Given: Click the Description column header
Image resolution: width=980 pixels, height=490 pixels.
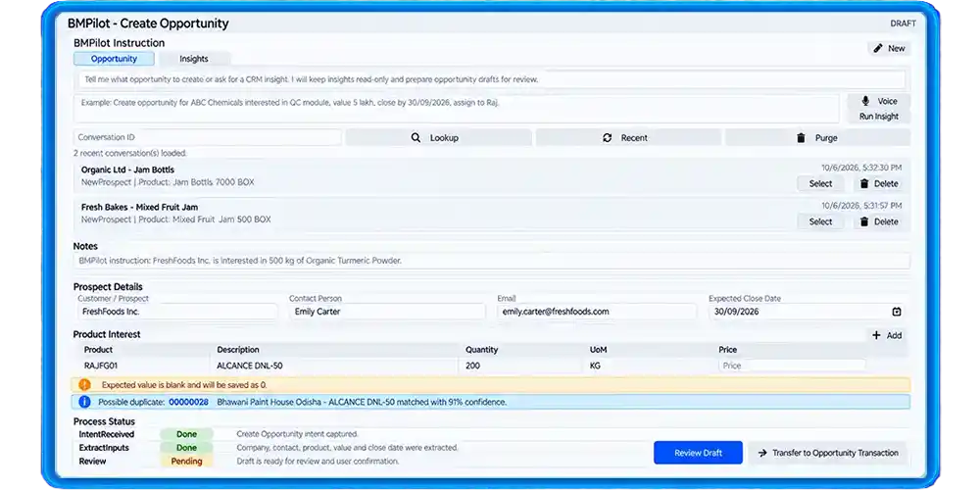Looking at the screenshot, I should (x=238, y=350).
